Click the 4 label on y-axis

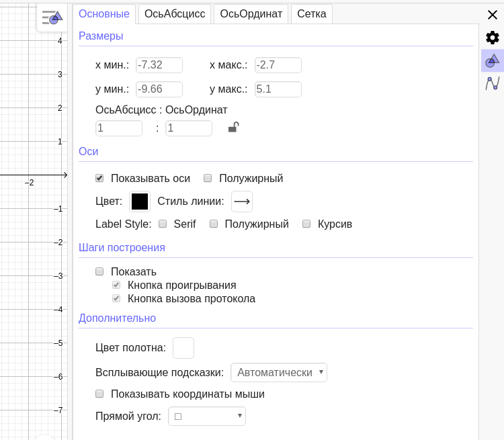(60, 41)
